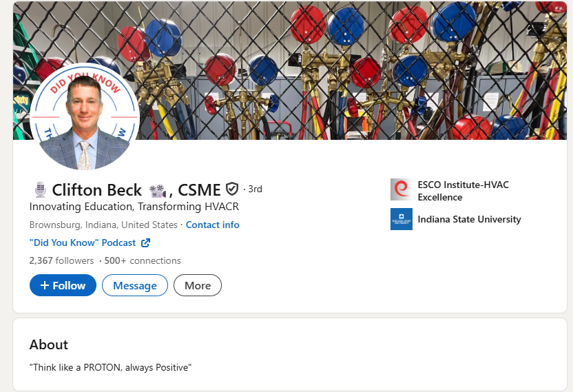The height and width of the screenshot is (392, 573).
Task: Click the Brownsburg, Indiana location text
Action: (x=103, y=225)
